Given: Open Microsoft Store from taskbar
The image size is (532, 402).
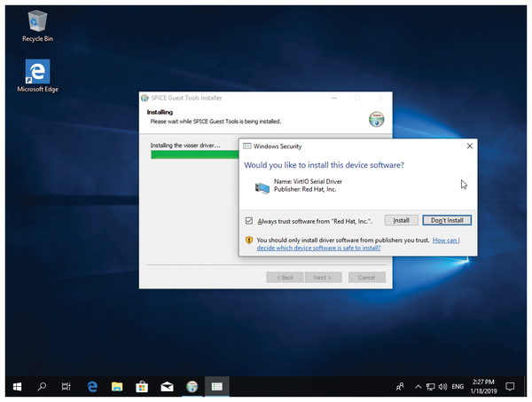Looking at the screenshot, I should 142,386.
